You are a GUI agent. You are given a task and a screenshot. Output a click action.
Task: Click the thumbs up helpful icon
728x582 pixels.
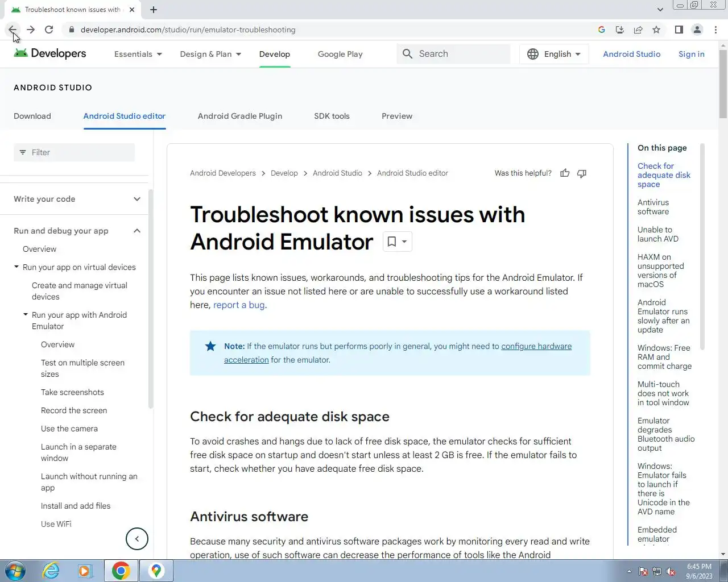[x=565, y=173]
